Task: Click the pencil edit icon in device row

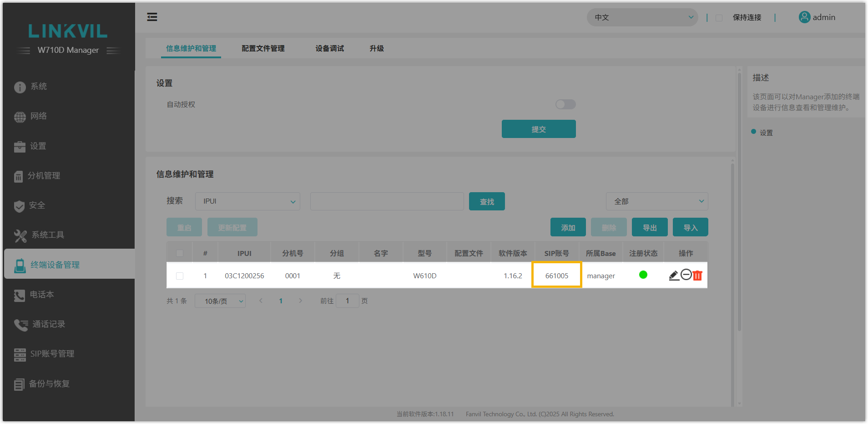Action: pos(674,275)
